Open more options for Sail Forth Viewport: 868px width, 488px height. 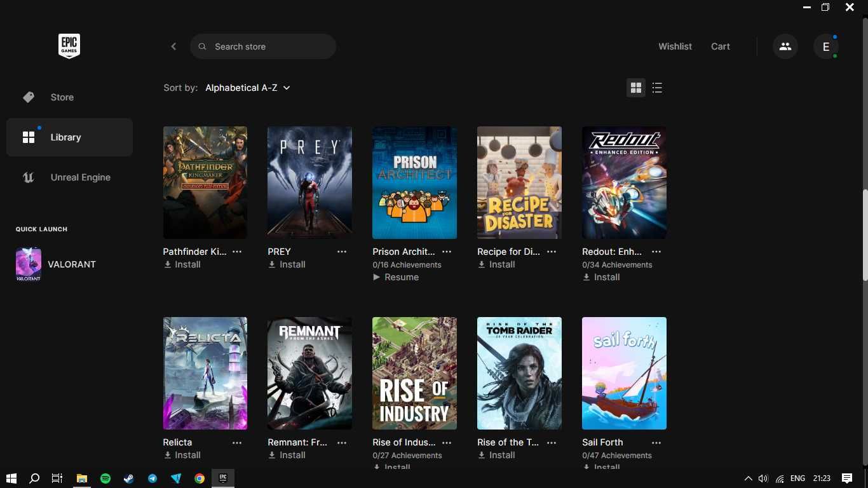pyautogui.click(x=656, y=442)
